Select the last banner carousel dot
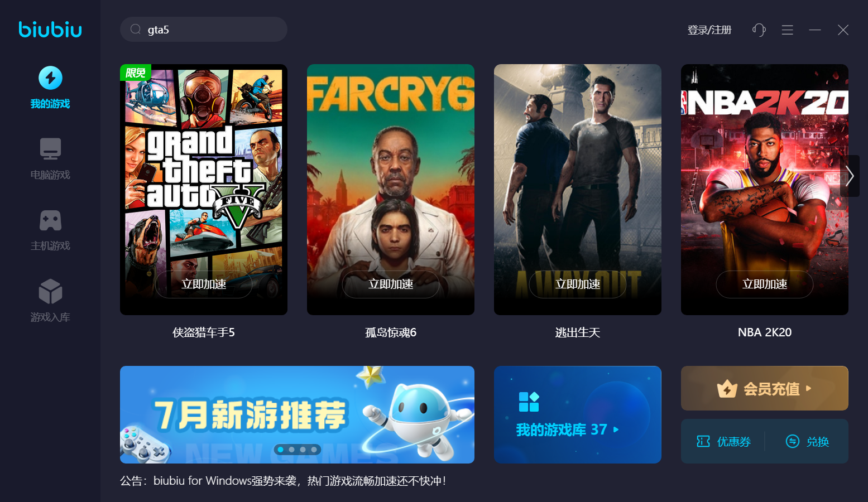The image size is (868, 502). [314, 449]
